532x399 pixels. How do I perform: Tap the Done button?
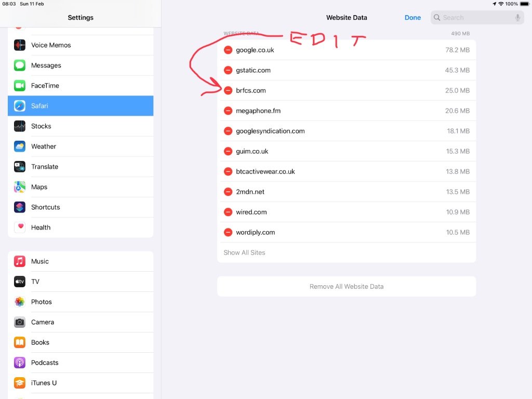click(x=413, y=18)
